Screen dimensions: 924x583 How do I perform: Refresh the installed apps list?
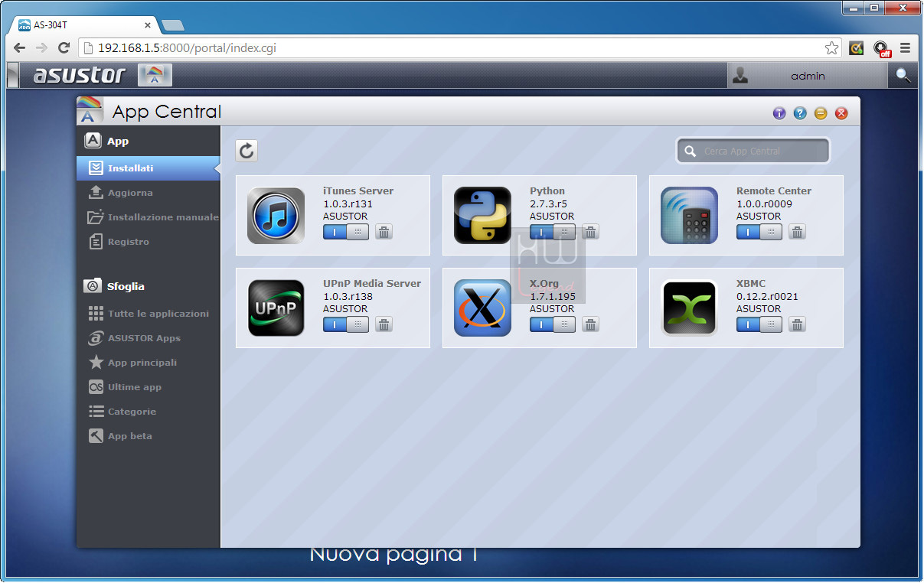point(247,151)
